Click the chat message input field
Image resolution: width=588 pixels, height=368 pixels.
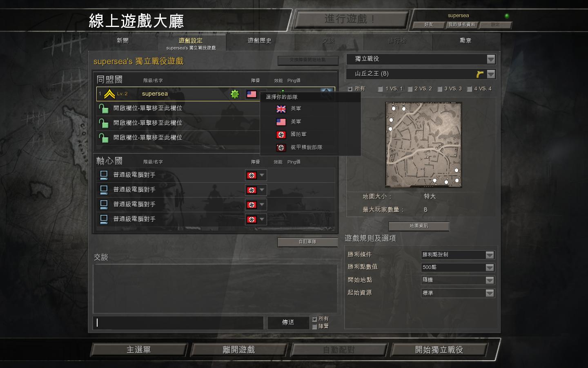click(178, 323)
